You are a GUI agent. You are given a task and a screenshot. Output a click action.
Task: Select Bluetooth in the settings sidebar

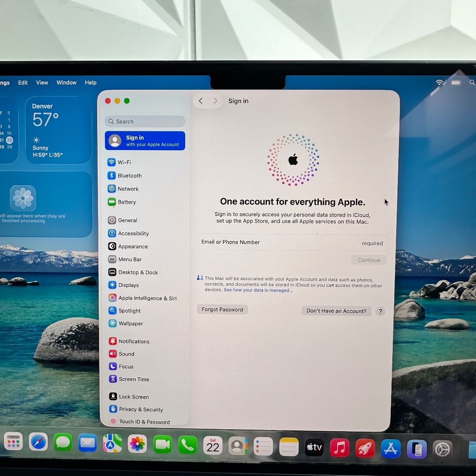coord(129,176)
